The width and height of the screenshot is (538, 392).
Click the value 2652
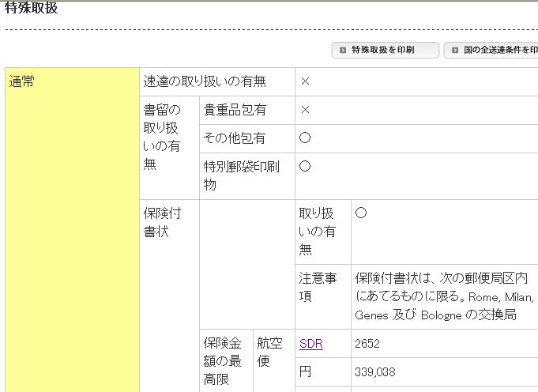pyautogui.click(x=367, y=344)
